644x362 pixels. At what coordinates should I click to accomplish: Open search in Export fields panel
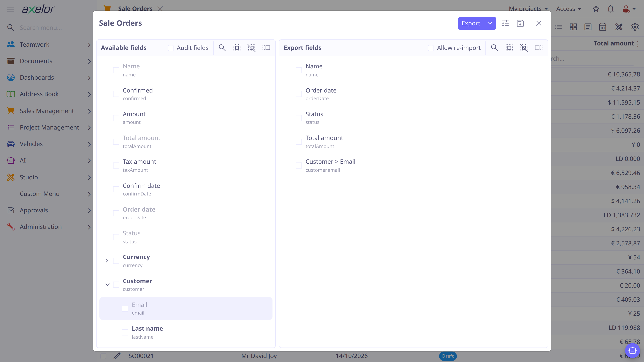click(x=494, y=48)
